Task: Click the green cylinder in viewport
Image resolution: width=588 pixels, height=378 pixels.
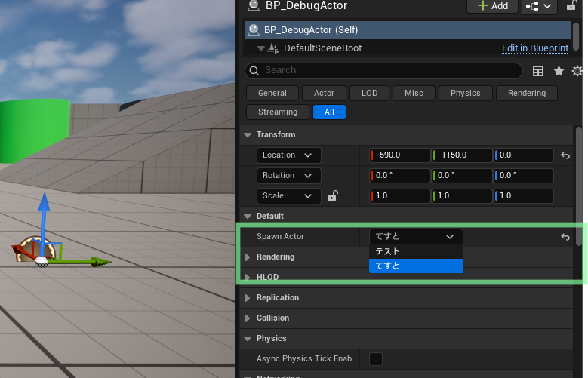Action: pyautogui.click(x=35, y=129)
